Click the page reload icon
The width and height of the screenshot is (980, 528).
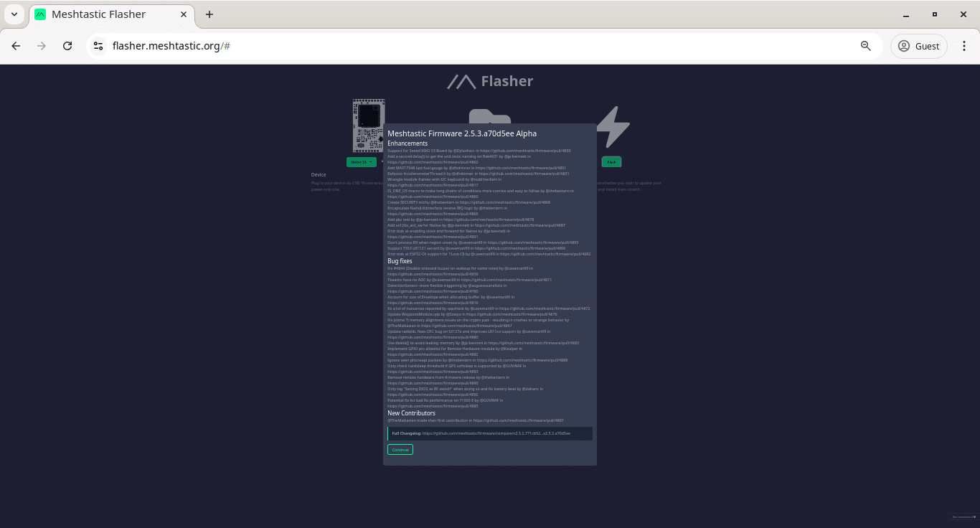tap(67, 45)
